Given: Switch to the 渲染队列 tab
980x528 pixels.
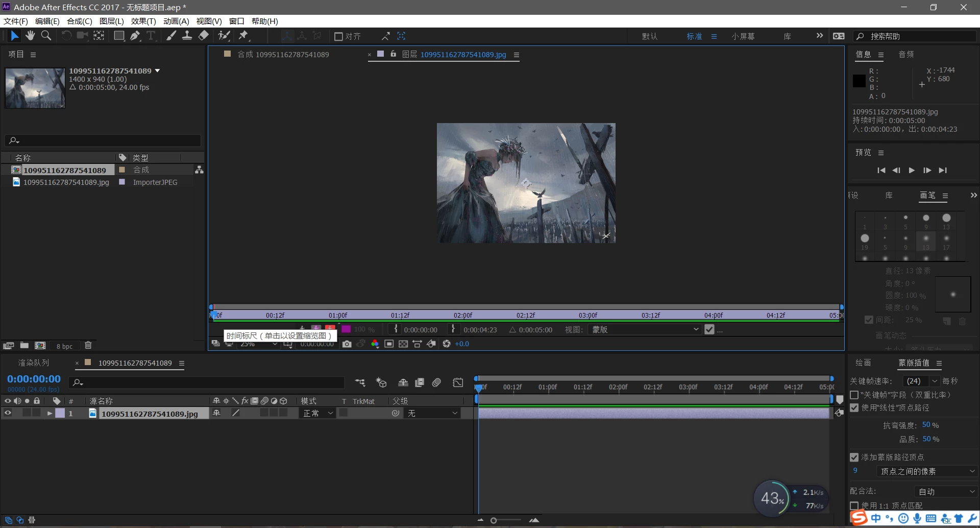Looking at the screenshot, I should 34,363.
